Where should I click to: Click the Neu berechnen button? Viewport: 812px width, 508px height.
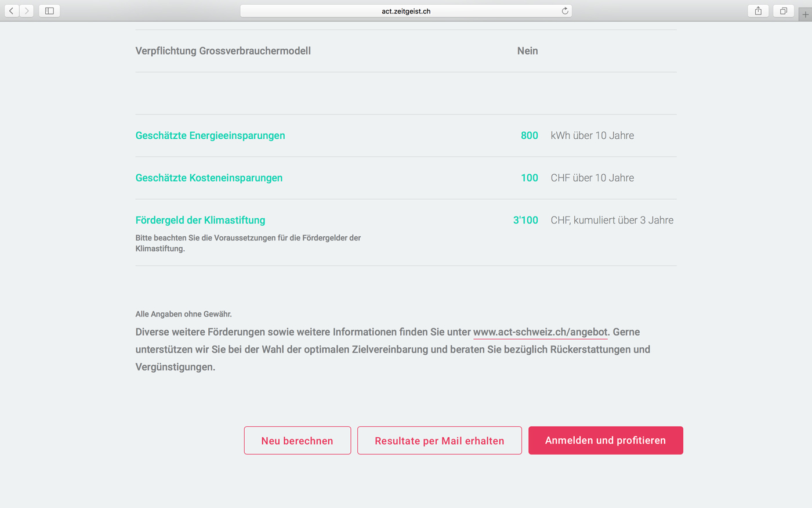pos(298,441)
